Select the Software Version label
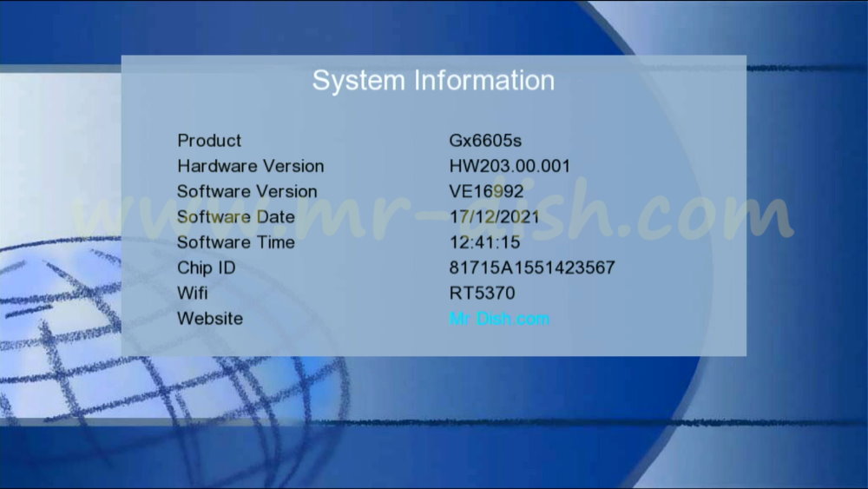The width and height of the screenshot is (868, 489). coord(247,192)
